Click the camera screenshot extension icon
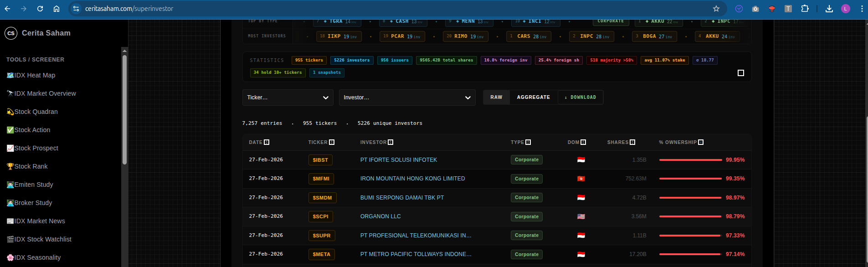Screen dimensions: 868x267 pos(755,9)
